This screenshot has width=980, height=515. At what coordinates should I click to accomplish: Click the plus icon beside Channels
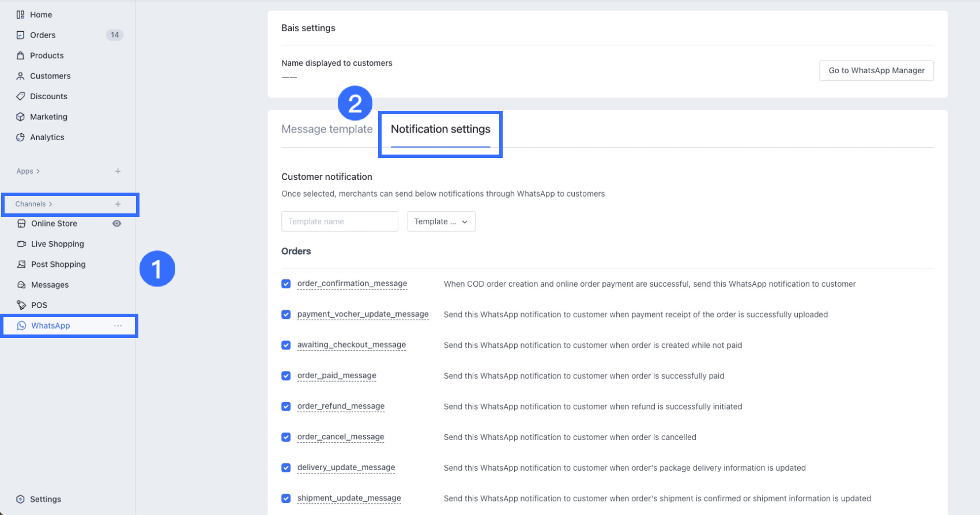(x=118, y=204)
